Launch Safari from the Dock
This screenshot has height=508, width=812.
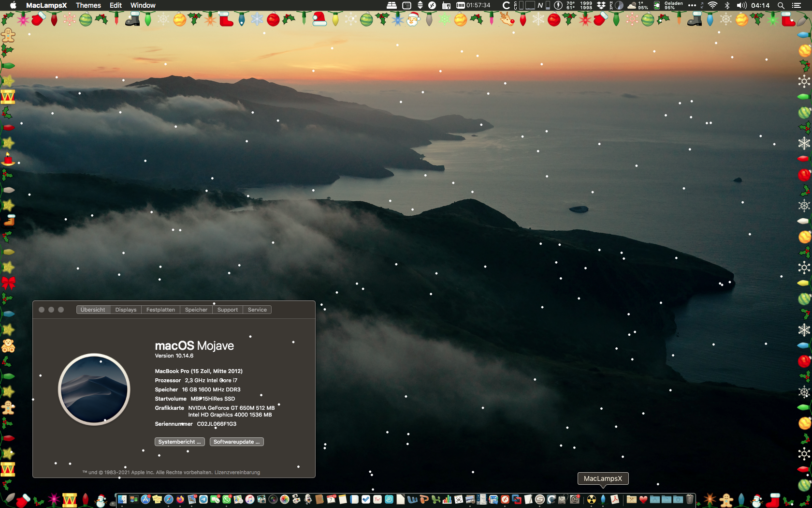[169, 499]
